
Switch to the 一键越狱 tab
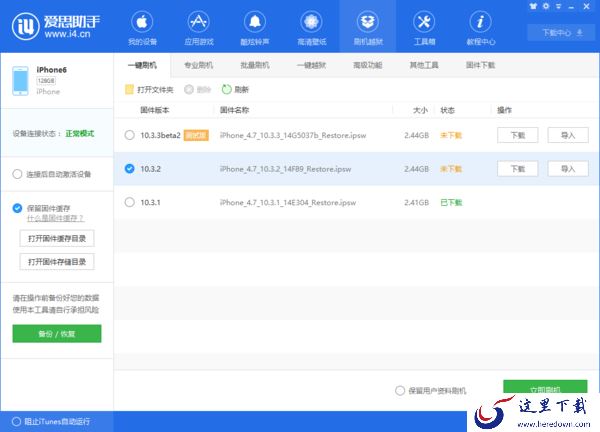[x=311, y=65]
